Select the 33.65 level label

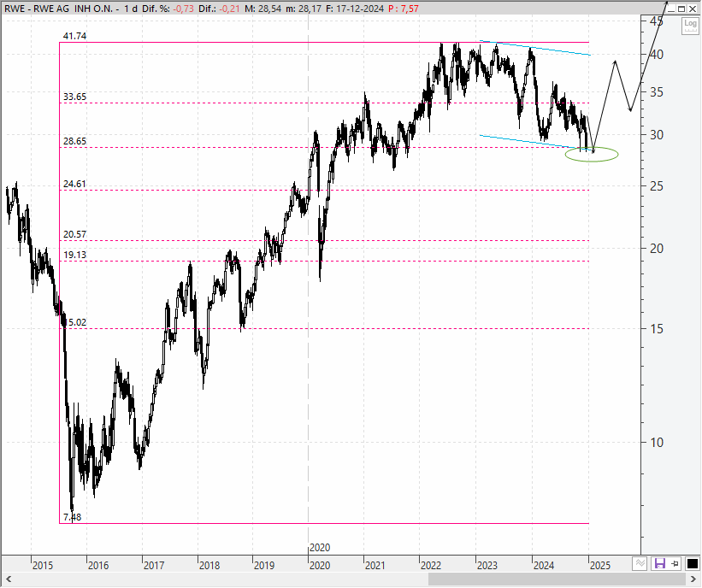pos(74,97)
